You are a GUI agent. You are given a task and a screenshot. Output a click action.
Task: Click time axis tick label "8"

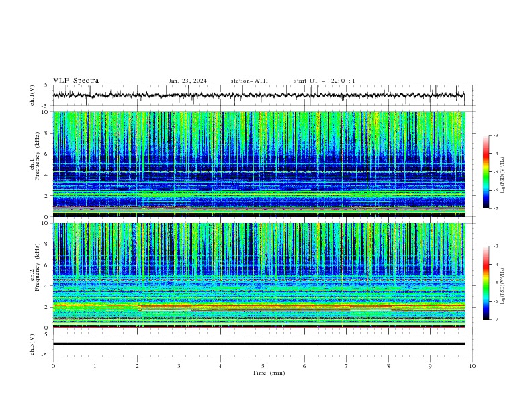pos(388,366)
